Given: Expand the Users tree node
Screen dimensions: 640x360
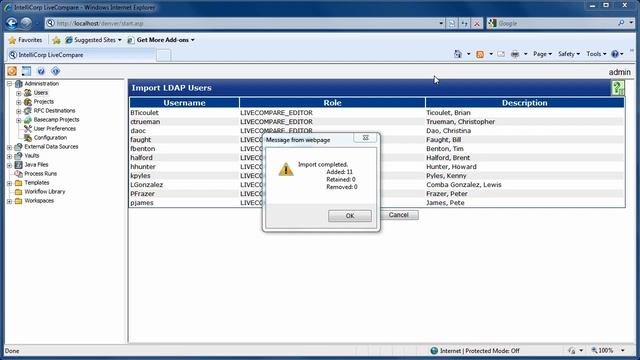Looking at the screenshot, I should click(x=18, y=93).
